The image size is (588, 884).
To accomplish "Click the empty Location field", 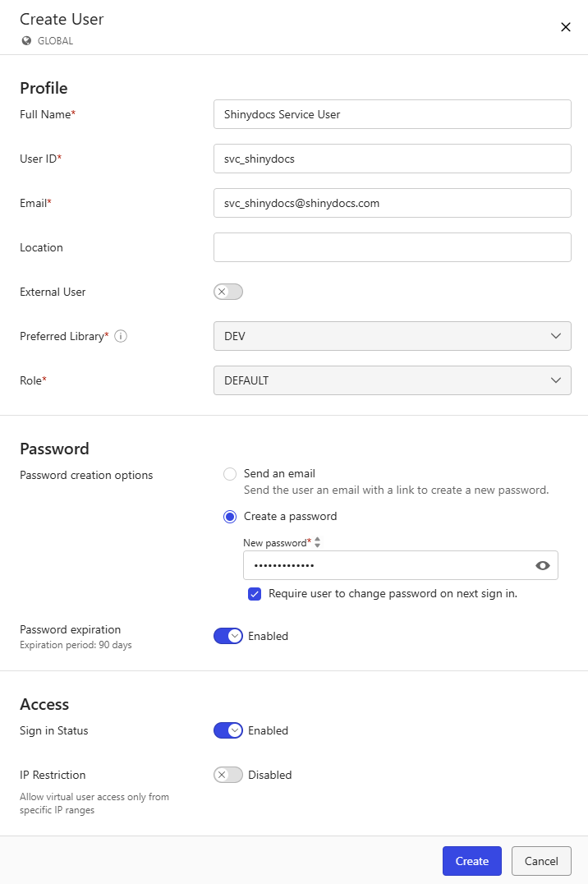I will (x=392, y=247).
